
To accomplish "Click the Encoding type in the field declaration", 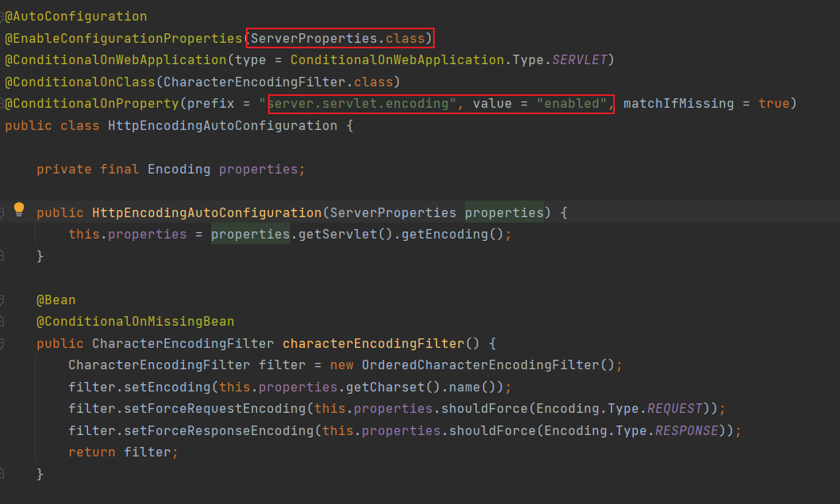I will [179, 170].
